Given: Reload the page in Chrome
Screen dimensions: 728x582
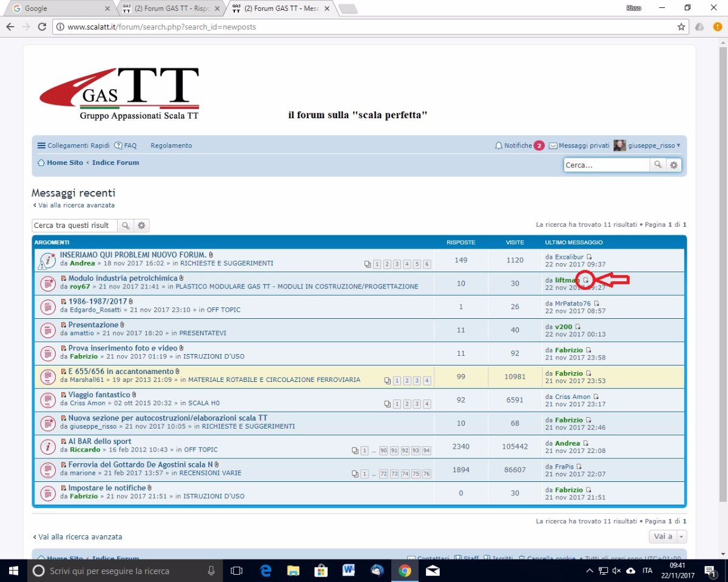Looking at the screenshot, I should tap(42, 27).
